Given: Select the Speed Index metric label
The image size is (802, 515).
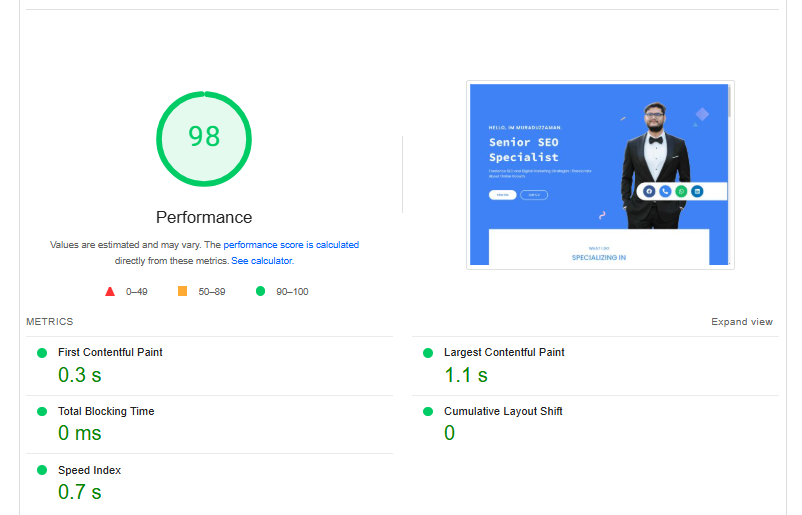Looking at the screenshot, I should point(89,471).
